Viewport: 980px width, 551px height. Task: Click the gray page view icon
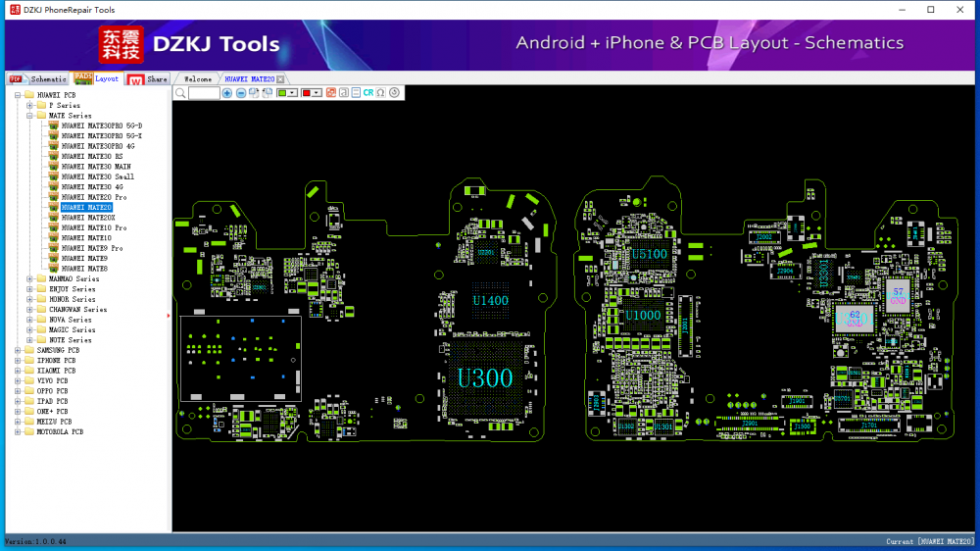pyautogui.click(x=343, y=93)
